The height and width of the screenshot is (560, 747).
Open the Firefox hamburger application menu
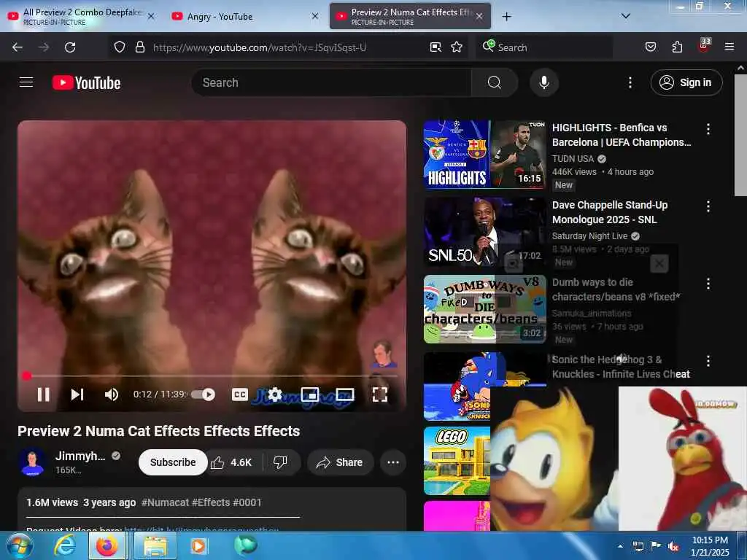point(729,47)
